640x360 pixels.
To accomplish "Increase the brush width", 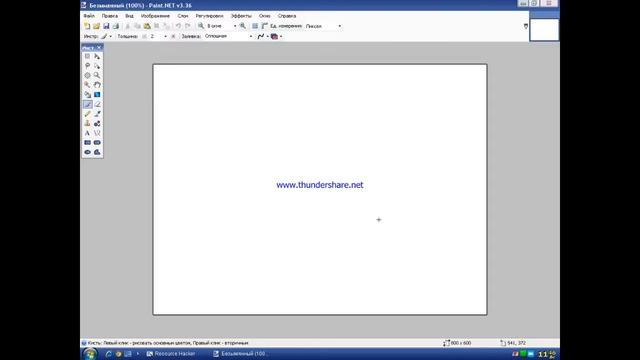I will (173, 36).
